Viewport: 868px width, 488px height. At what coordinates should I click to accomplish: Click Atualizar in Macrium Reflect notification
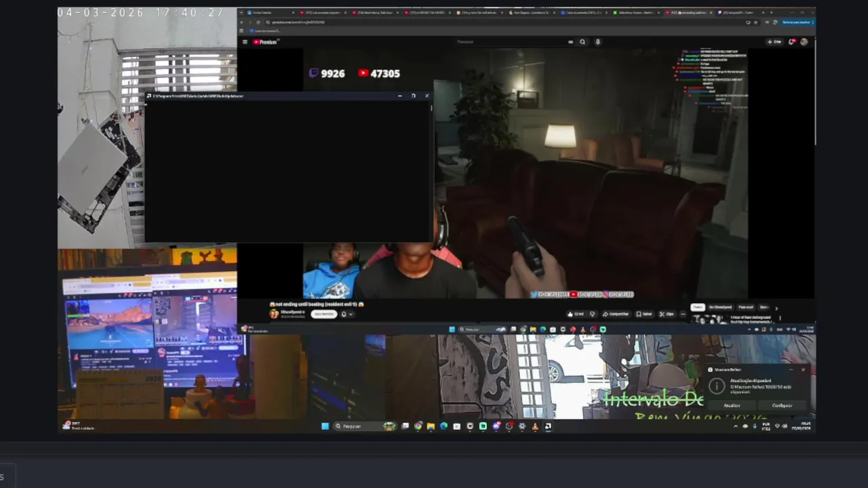732,405
